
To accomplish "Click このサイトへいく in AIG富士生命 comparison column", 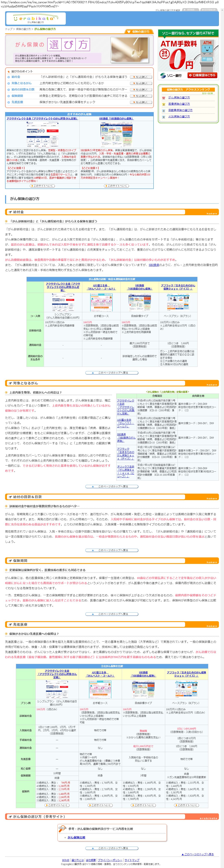I will pos(100,805).
